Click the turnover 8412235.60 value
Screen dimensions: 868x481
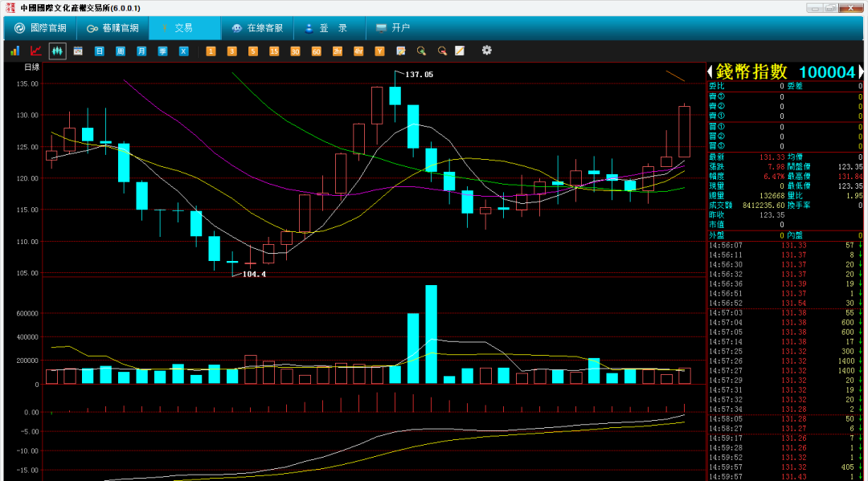pyautogui.click(x=764, y=205)
